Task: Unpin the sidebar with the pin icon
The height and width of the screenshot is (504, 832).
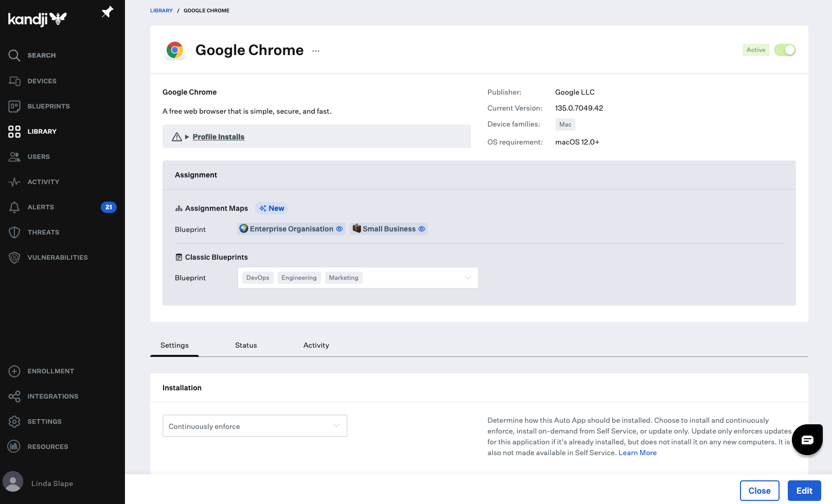Action: click(x=107, y=12)
